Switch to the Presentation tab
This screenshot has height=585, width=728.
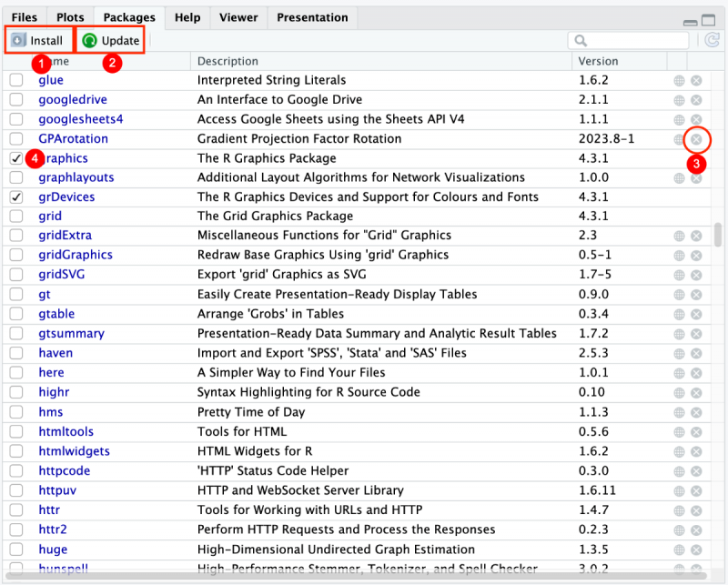312,17
